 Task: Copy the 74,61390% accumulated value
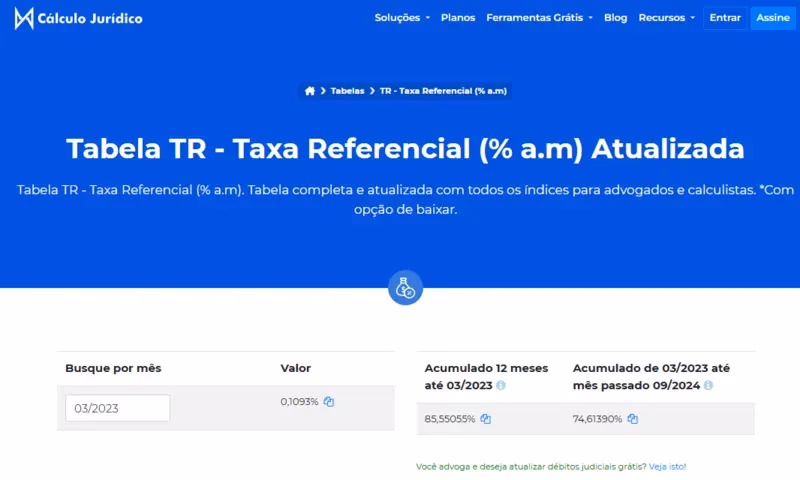[x=633, y=419]
